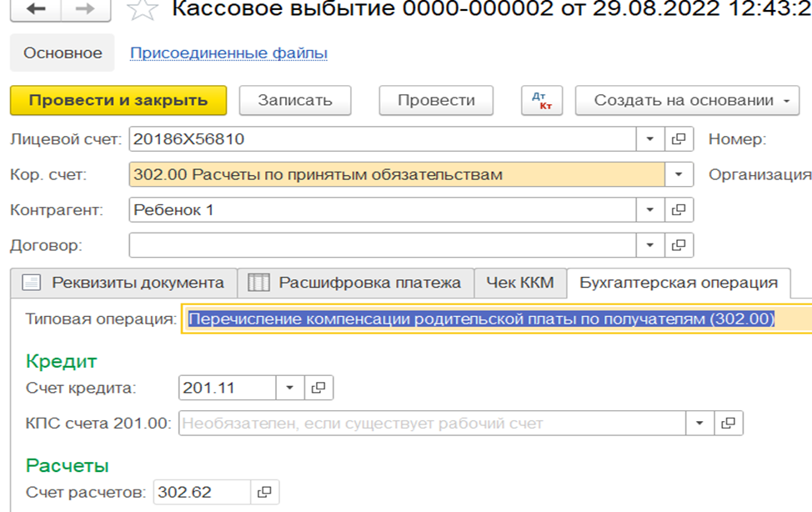
Task: Open the Создать на основании menu
Action: point(687,101)
